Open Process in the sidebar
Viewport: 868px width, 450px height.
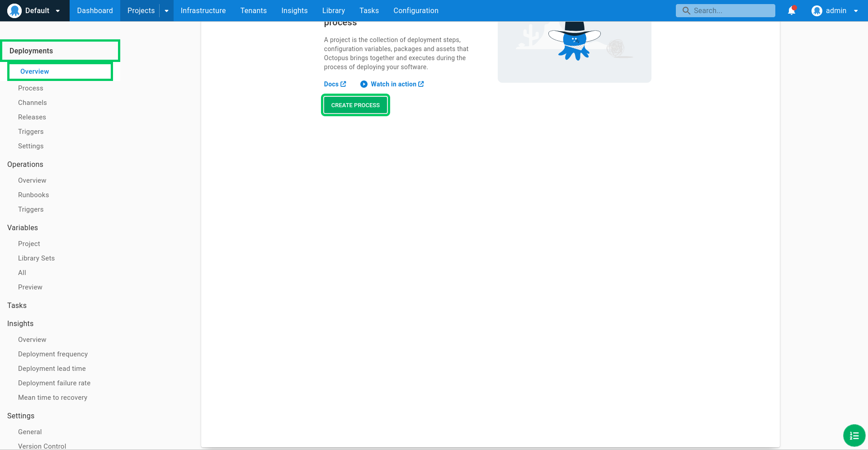click(31, 88)
